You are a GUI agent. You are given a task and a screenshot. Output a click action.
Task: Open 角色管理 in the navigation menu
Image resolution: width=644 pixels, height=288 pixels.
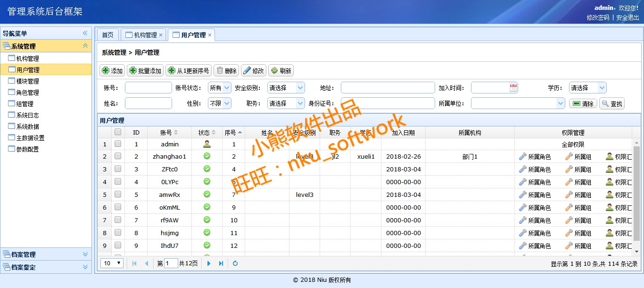click(27, 93)
